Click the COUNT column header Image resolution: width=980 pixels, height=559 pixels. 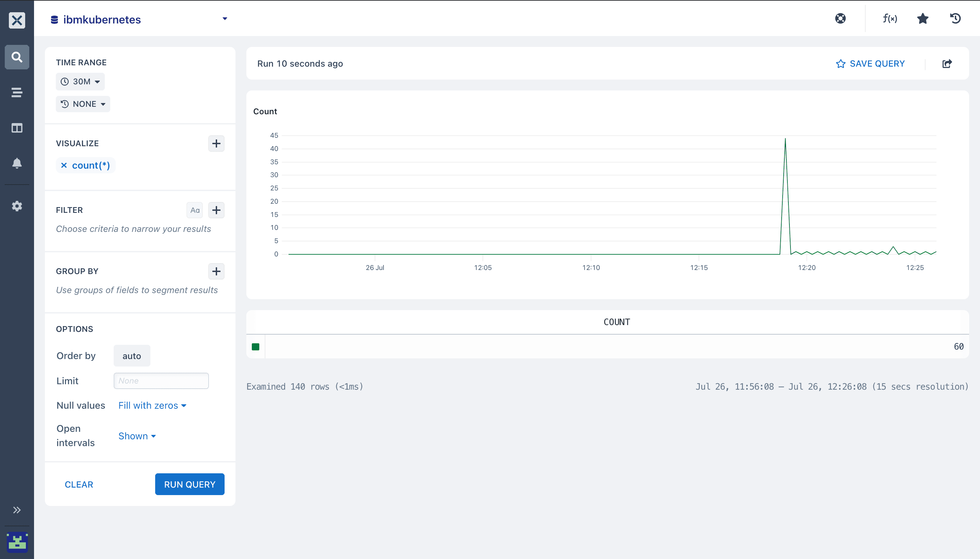click(x=617, y=322)
